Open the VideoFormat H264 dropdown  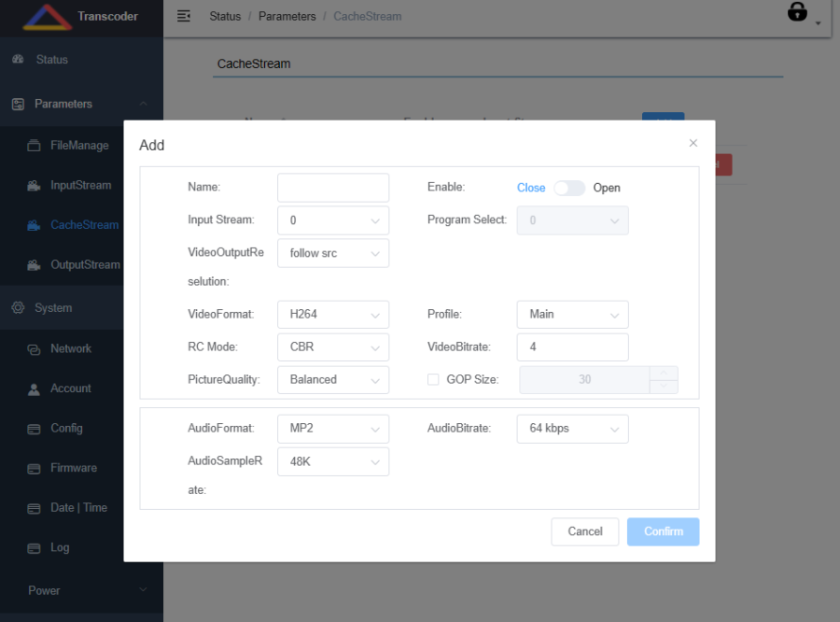coord(332,315)
